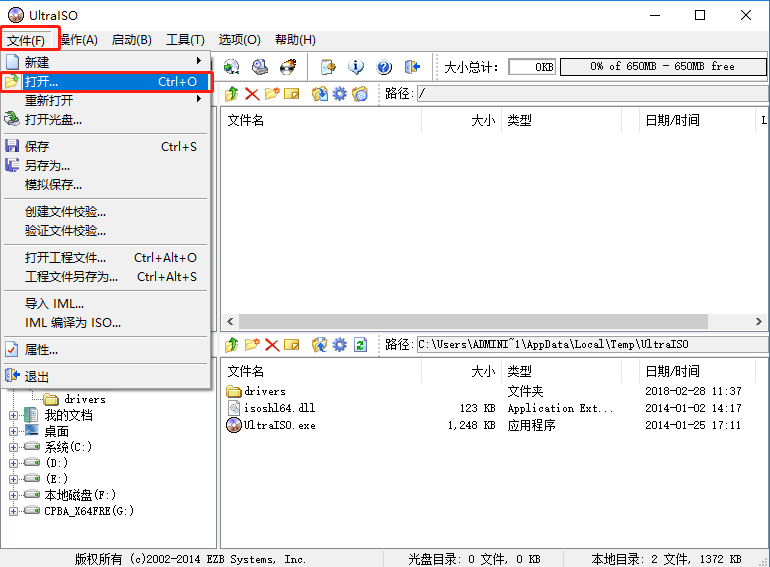This screenshot has width=770, height=567.
Task: Click the image pane 路径 field
Action: (x=593, y=94)
